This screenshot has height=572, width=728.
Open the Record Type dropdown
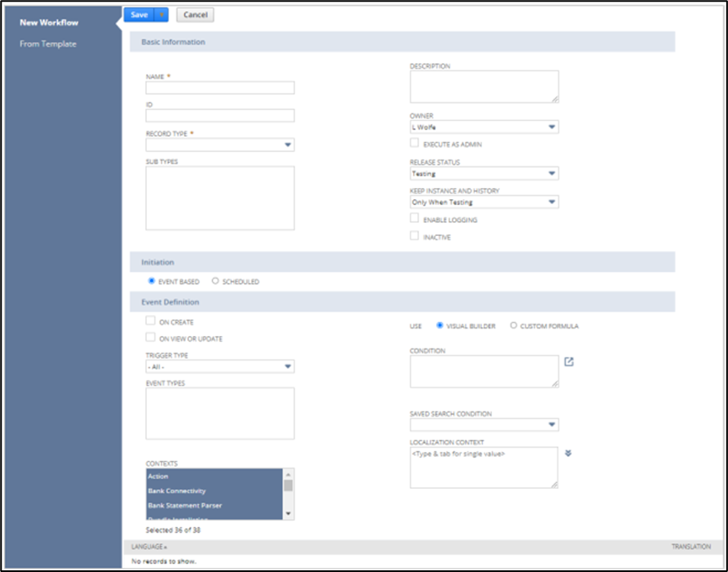pos(289,144)
